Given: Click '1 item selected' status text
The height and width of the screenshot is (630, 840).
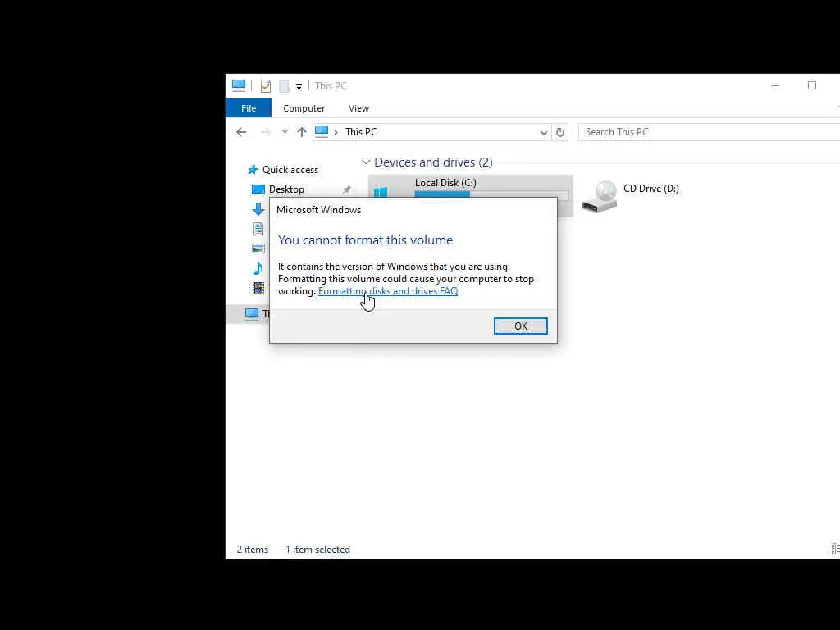Looking at the screenshot, I should (317, 549).
